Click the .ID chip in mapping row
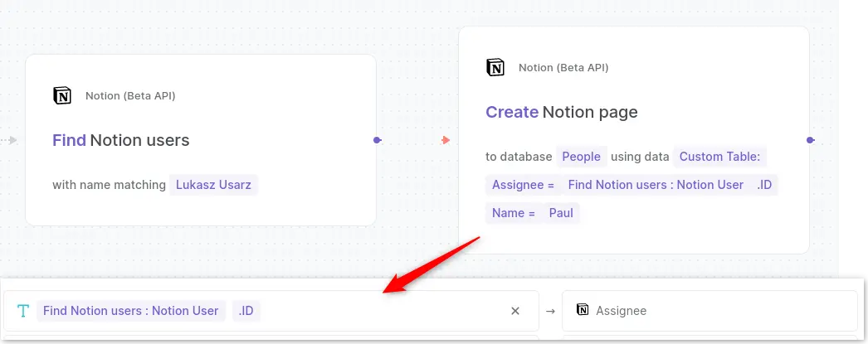The height and width of the screenshot is (344, 868). pyautogui.click(x=246, y=311)
